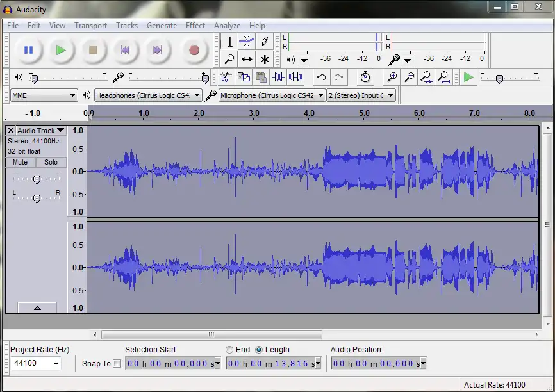The height and width of the screenshot is (392, 555).
Task: Open the MME audio host dropdown
Action: click(44, 95)
